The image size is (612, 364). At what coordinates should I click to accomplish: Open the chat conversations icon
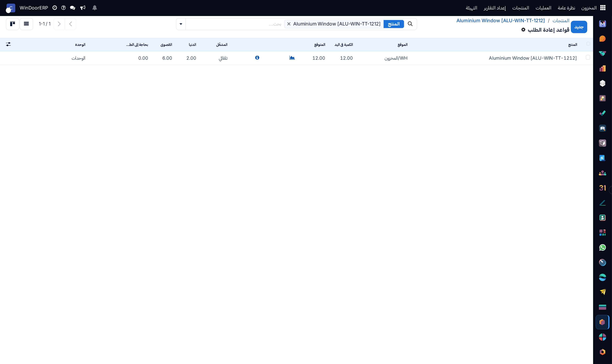[x=72, y=8]
